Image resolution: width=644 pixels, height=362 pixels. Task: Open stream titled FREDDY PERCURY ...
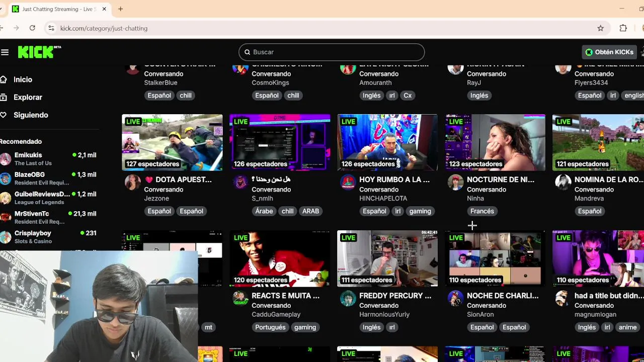coord(395,296)
